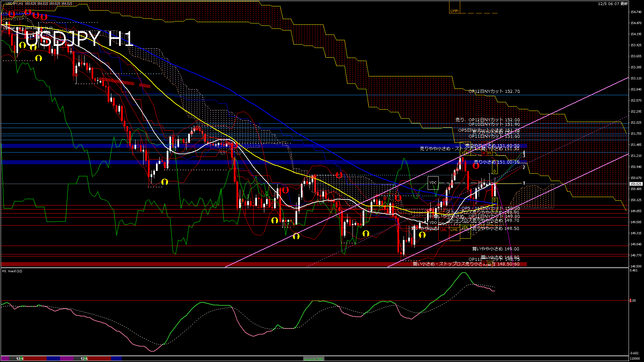Click the 売り小さめ 151.00-10 zone label
Screen dimensions: 644x362
point(496,162)
